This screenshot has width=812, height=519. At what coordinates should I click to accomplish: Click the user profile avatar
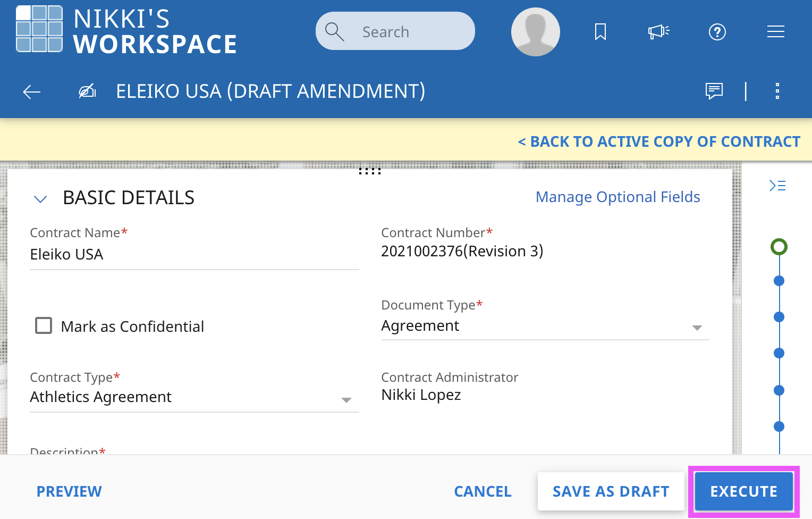(x=535, y=32)
